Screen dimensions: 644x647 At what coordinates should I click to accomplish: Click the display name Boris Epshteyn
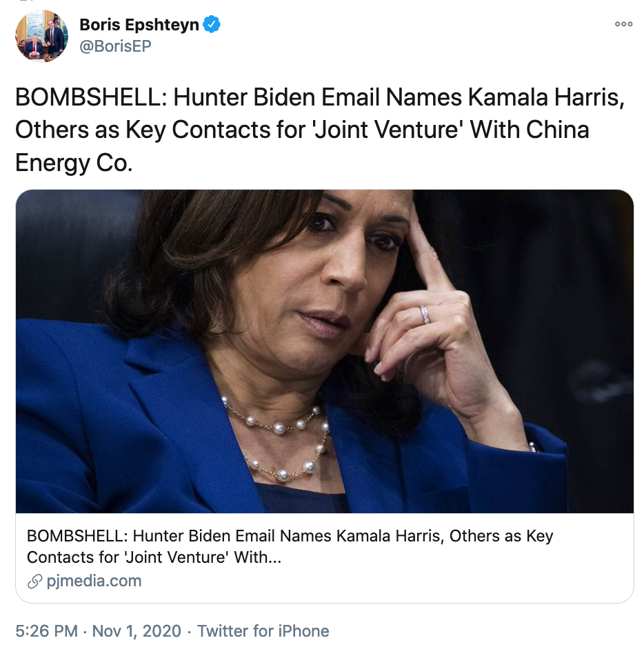[139, 25]
